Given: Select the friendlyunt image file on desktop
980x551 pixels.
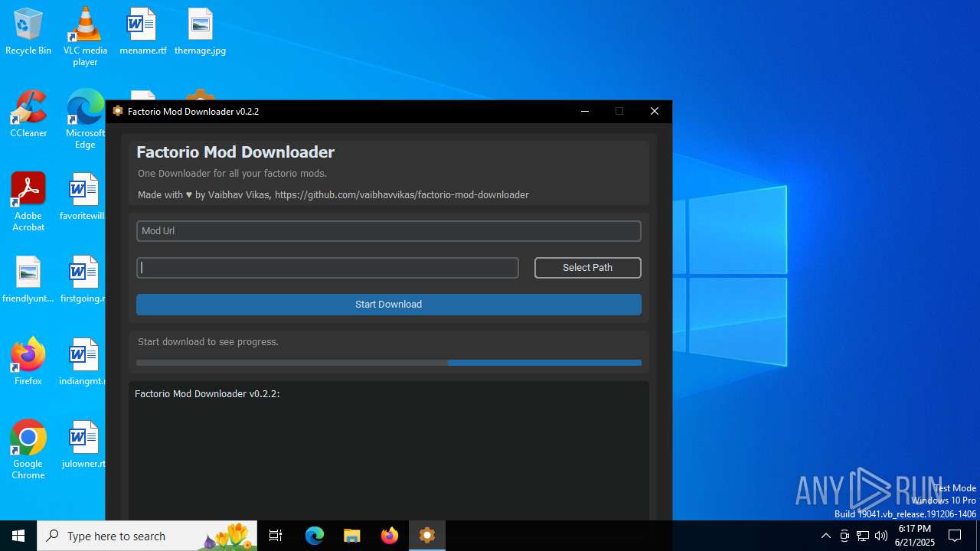Looking at the screenshot, I should click(28, 280).
